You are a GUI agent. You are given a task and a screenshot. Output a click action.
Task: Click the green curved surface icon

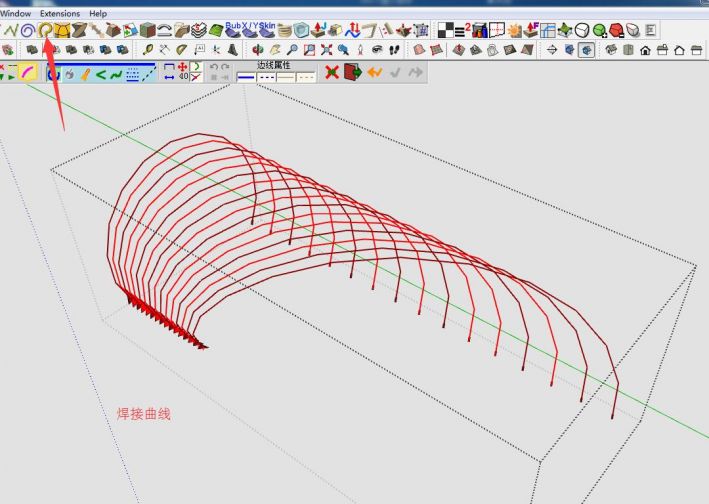point(216,30)
